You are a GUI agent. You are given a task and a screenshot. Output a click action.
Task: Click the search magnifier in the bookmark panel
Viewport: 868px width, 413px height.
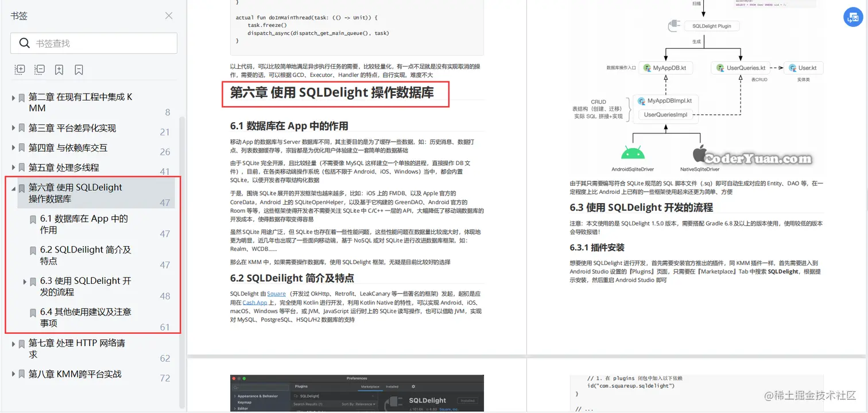tap(24, 43)
